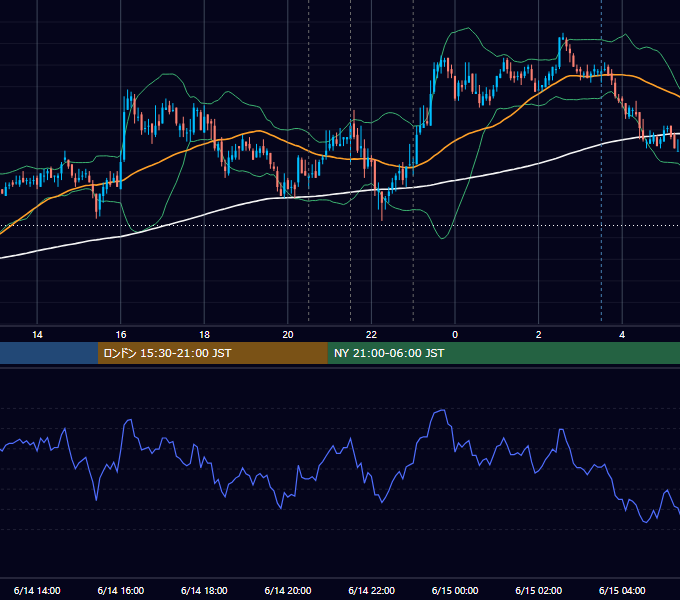Click the 6/14 14:00 date label

[37, 590]
